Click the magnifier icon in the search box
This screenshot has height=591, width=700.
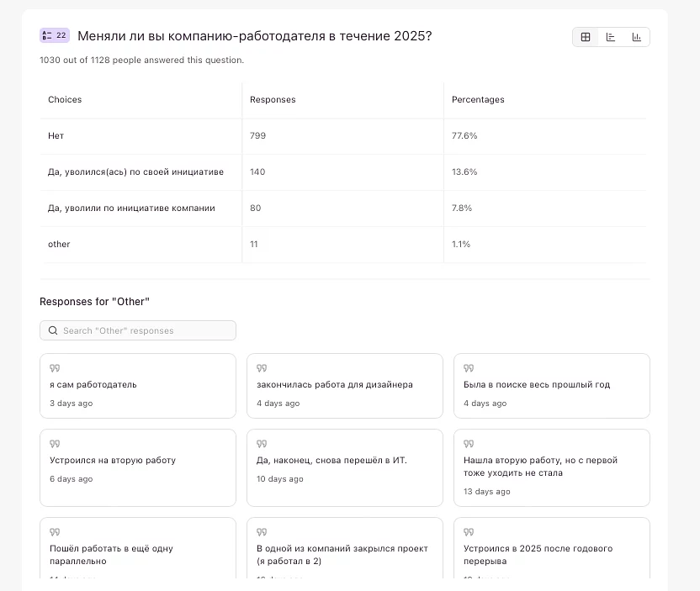click(53, 330)
